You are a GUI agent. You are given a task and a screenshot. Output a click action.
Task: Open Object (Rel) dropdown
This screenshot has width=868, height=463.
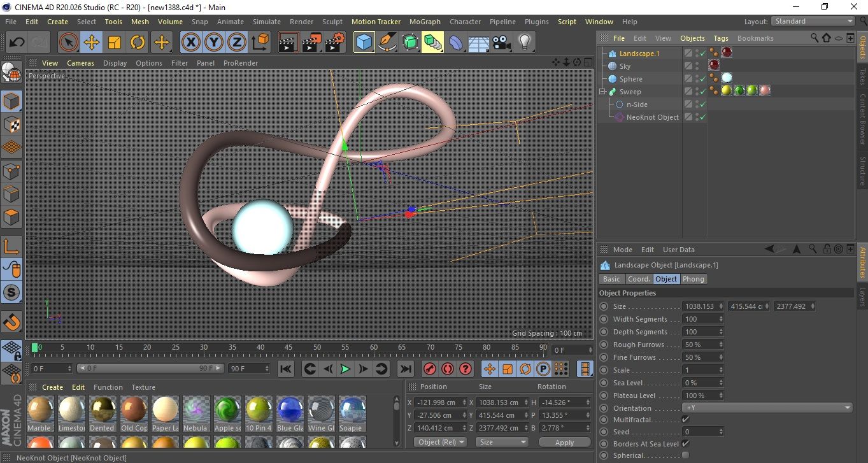[440, 442]
